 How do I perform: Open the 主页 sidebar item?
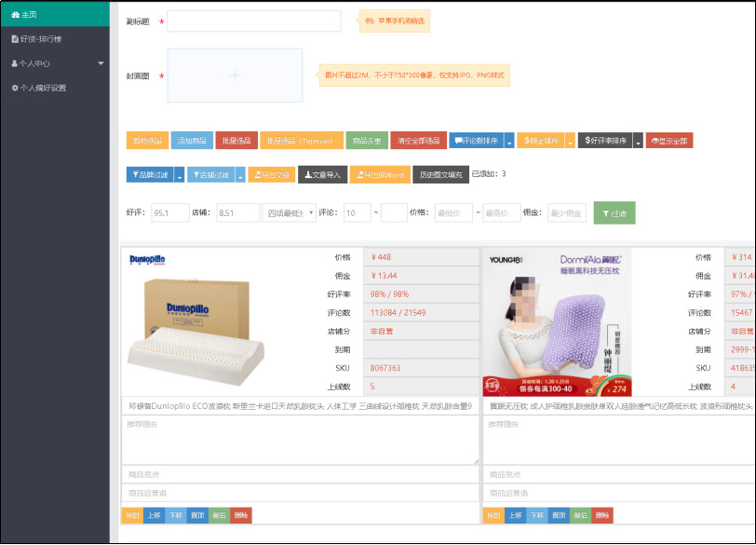click(x=55, y=15)
